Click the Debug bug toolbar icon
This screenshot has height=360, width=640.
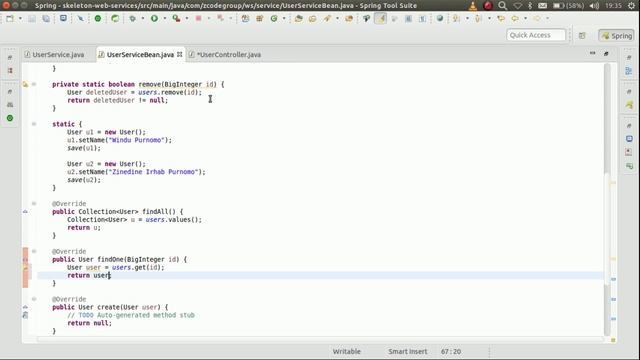(x=132, y=18)
